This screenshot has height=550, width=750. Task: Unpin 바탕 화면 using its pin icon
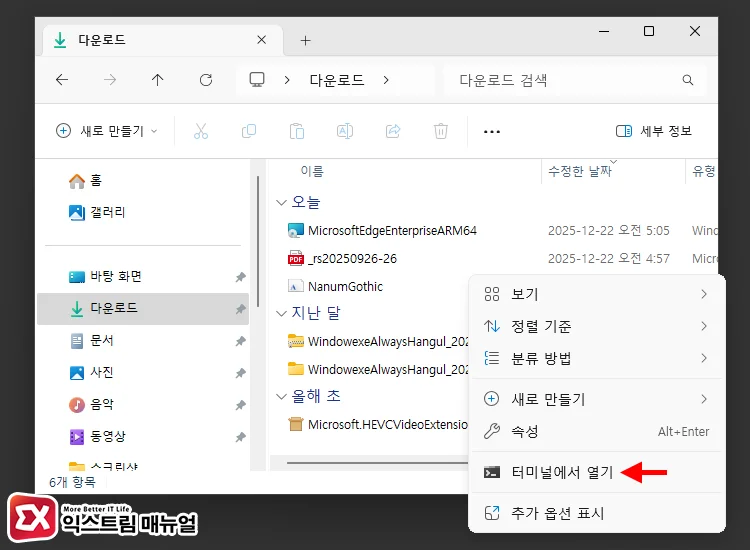(241, 277)
